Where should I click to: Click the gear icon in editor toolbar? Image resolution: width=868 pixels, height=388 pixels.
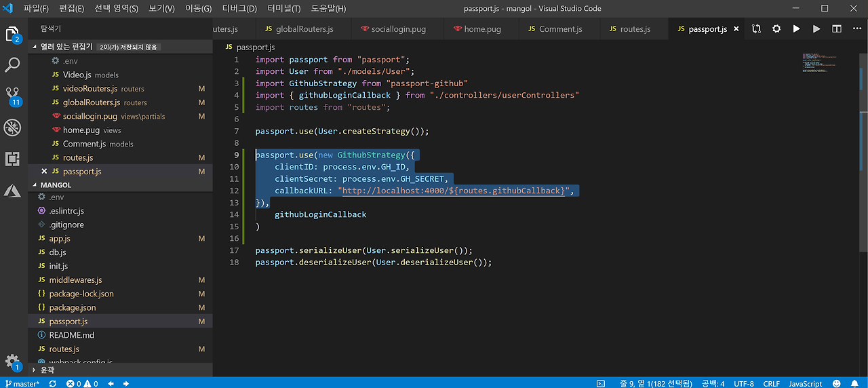pos(776,29)
